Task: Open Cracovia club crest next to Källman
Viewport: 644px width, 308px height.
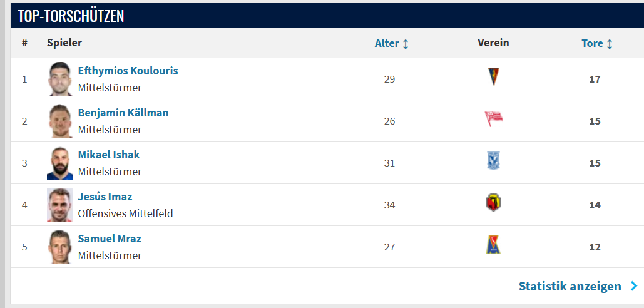Action: (x=493, y=119)
